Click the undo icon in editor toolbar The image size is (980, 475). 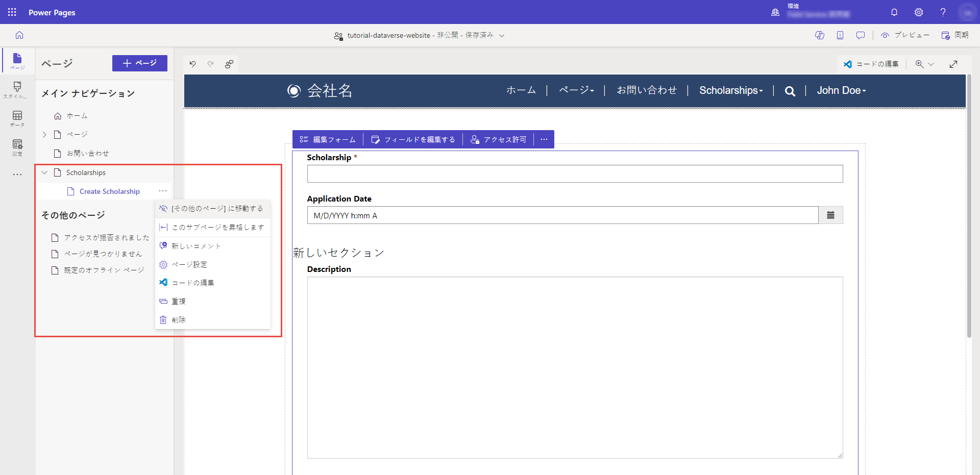192,64
